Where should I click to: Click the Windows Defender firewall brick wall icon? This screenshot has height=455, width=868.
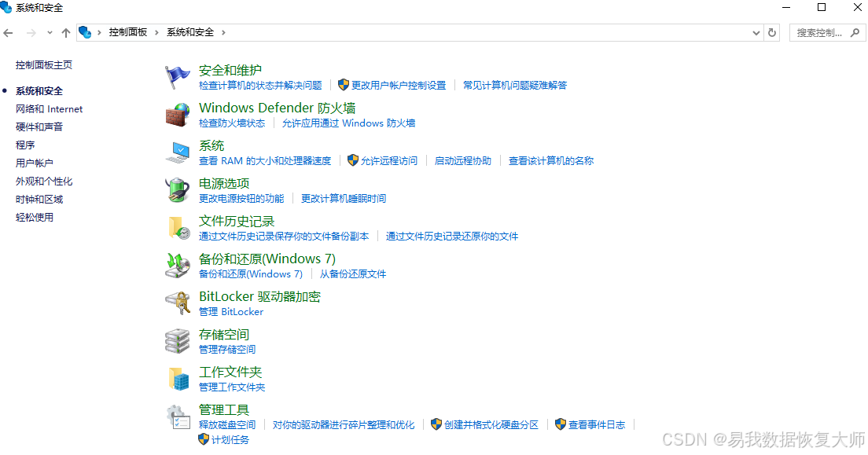(x=177, y=115)
